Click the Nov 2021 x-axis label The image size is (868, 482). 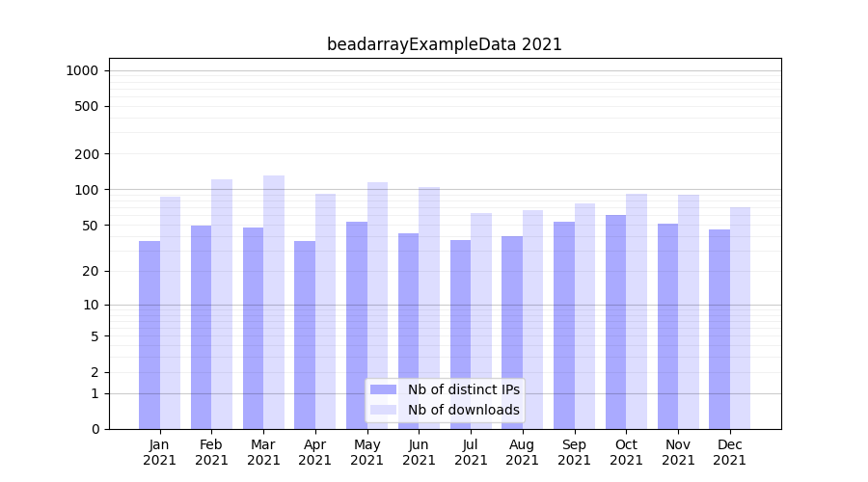click(x=678, y=452)
